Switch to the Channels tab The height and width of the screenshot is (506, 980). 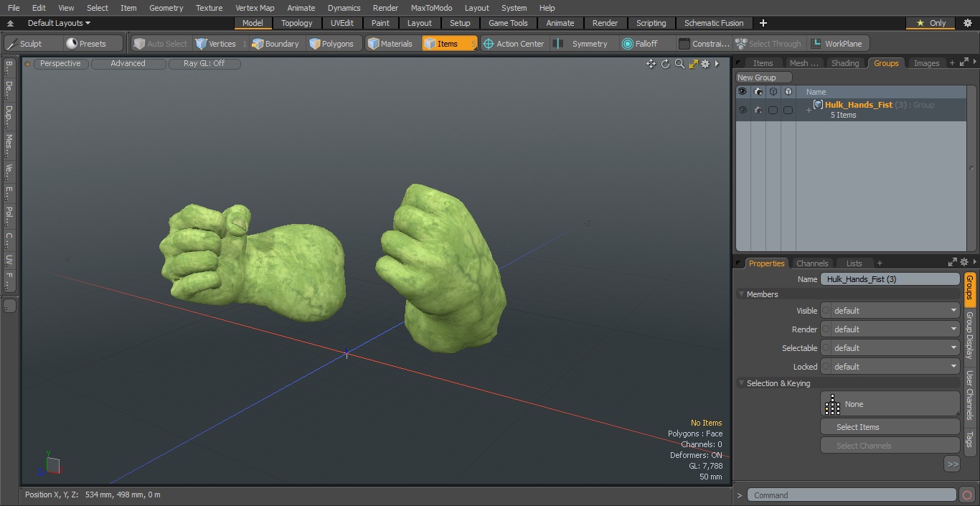tap(812, 263)
